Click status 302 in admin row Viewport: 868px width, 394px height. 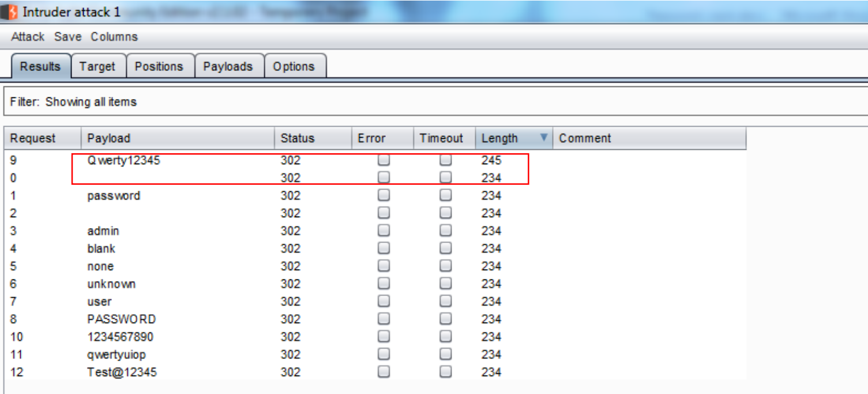coord(291,231)
